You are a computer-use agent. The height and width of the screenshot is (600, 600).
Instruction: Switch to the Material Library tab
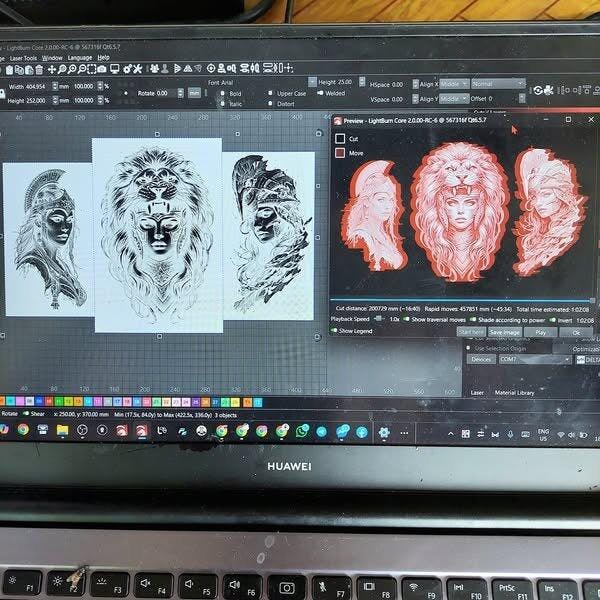pyautogui.click(x=514, y=393)
